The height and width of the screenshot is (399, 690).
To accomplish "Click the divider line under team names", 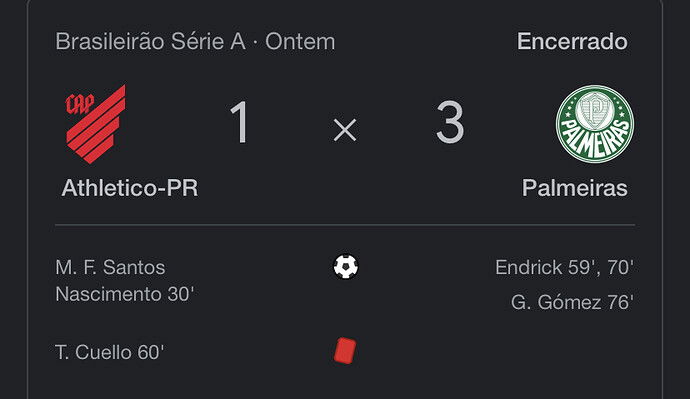I will point(345,225).
